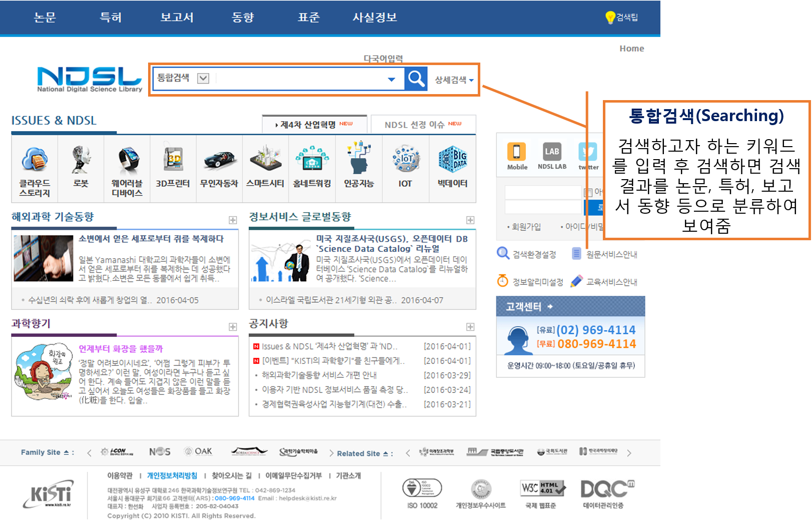Click the main search text field

pyautogui.click(x=300, y=79)
